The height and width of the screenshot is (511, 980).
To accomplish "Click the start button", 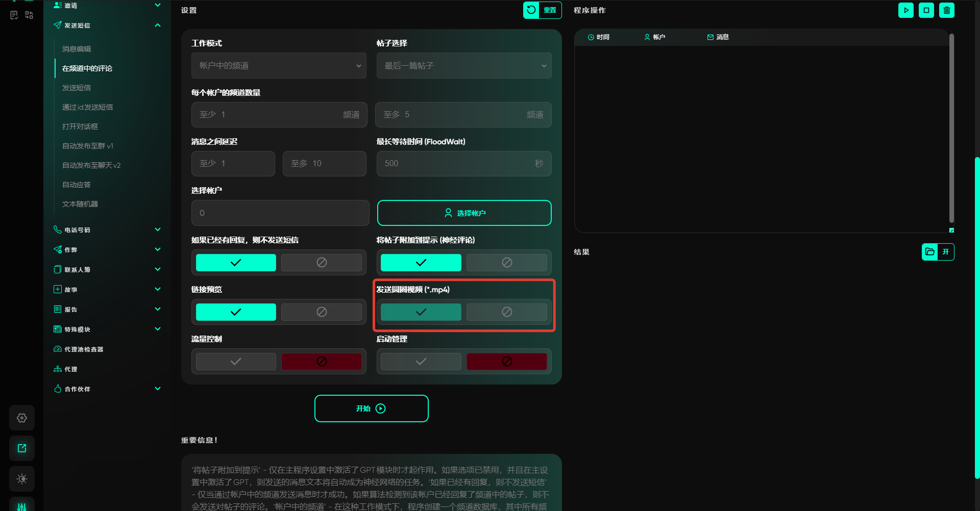I will click(x=371, y=408).
